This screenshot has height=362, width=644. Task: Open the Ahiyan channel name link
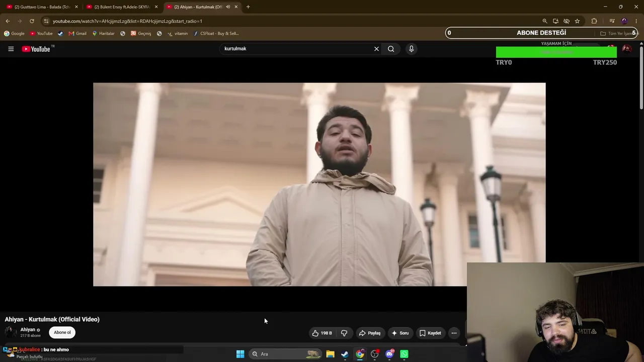[x=28, y=330]
